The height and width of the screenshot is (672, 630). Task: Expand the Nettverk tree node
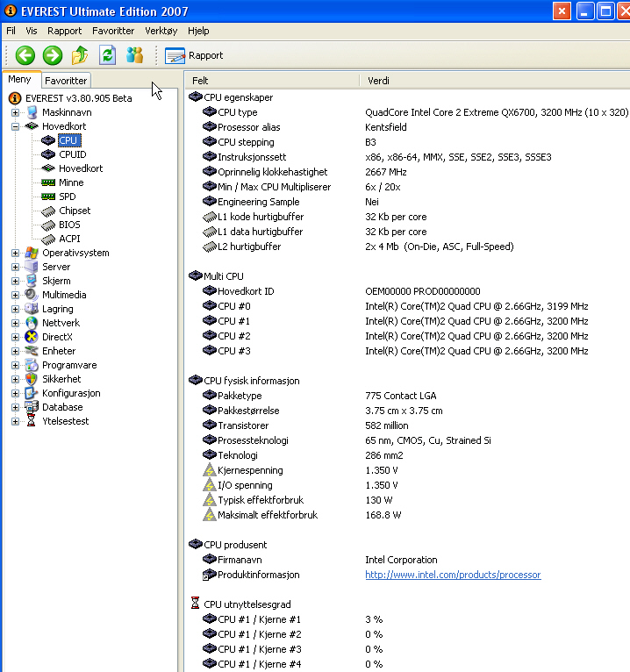coord(16,323)
